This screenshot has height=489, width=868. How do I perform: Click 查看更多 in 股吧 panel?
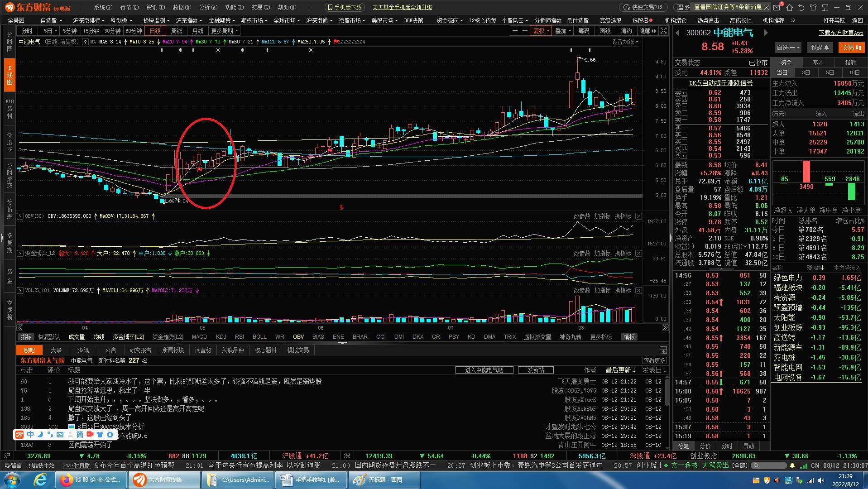pos(655,360)
